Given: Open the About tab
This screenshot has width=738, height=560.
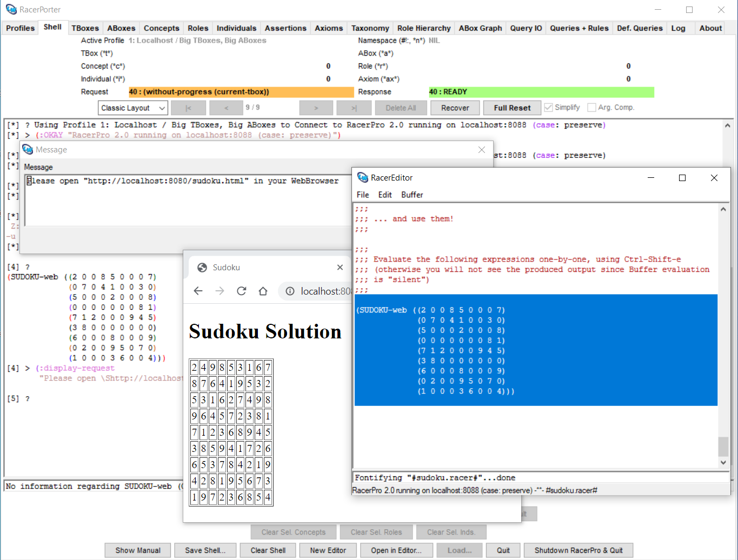Looking at the screenshot, I should pos(710,28).
